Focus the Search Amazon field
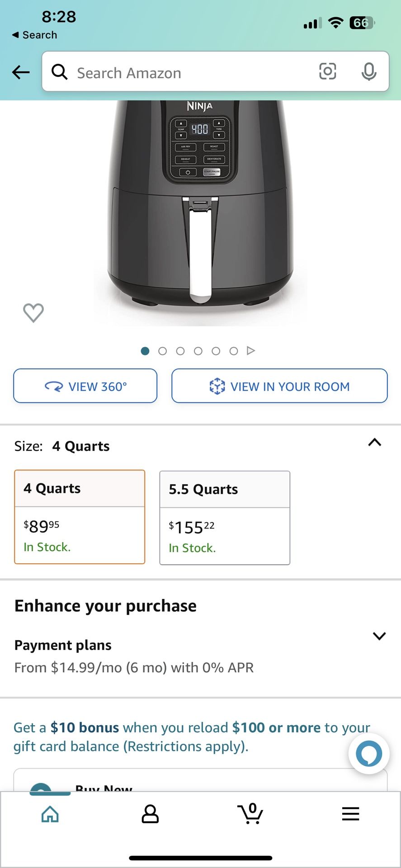Viewport: 401px width, 868px height. point(190,72)
